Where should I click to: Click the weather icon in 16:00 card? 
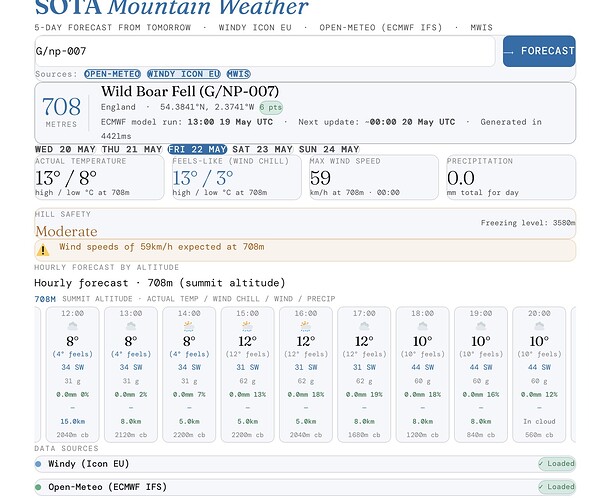click(x=306, y=326)
